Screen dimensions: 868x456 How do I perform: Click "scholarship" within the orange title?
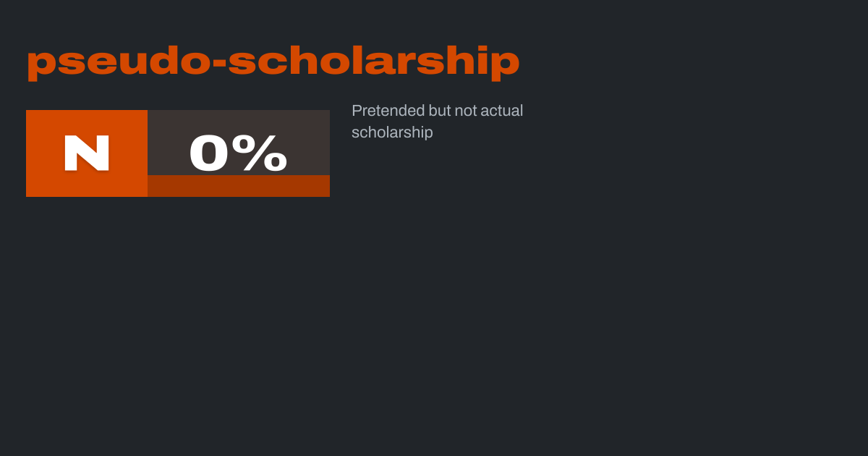(x=374, y=62)
